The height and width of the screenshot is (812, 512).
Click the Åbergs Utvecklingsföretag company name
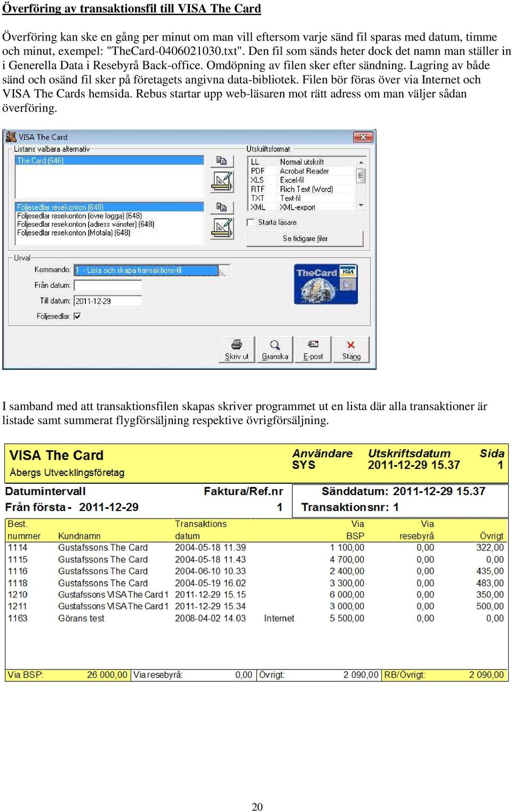[x=67, y=472]
